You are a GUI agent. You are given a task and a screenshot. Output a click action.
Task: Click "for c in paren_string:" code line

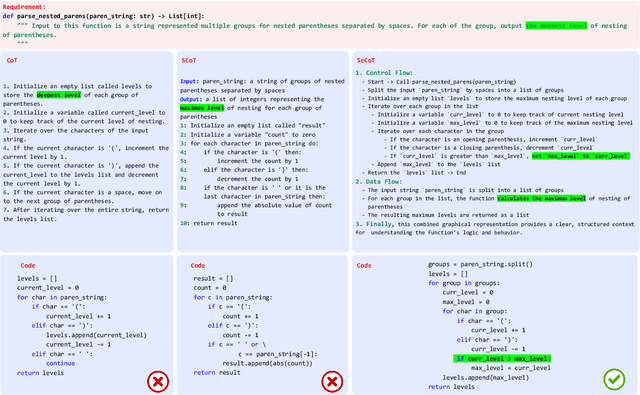click(x=233, y=297)
